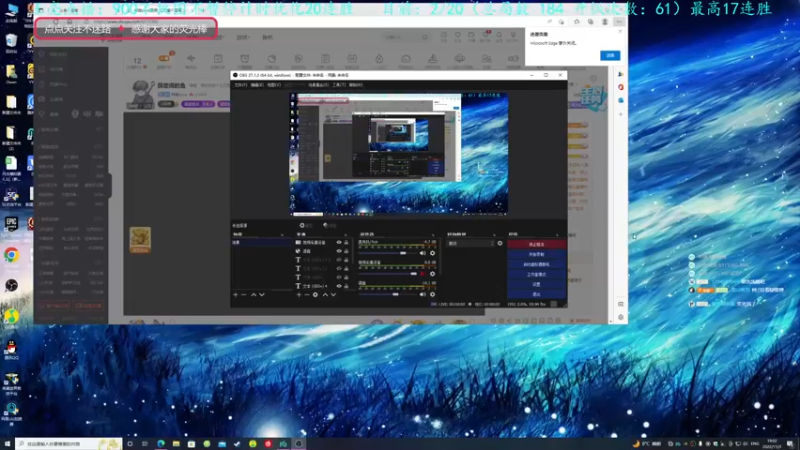Screen dimensions: 800x450
Task: Remove the selected scene in OBS
Action: (x=244, y=294)
